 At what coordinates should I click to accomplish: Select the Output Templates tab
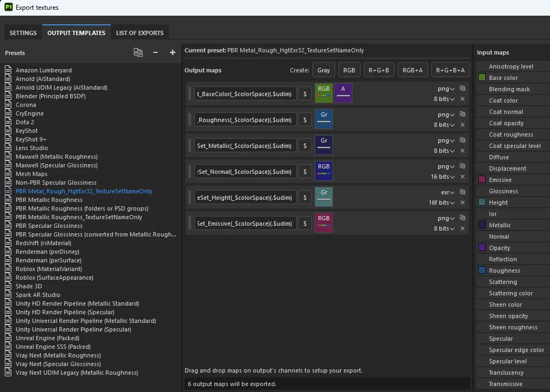(x=77, y=32)
